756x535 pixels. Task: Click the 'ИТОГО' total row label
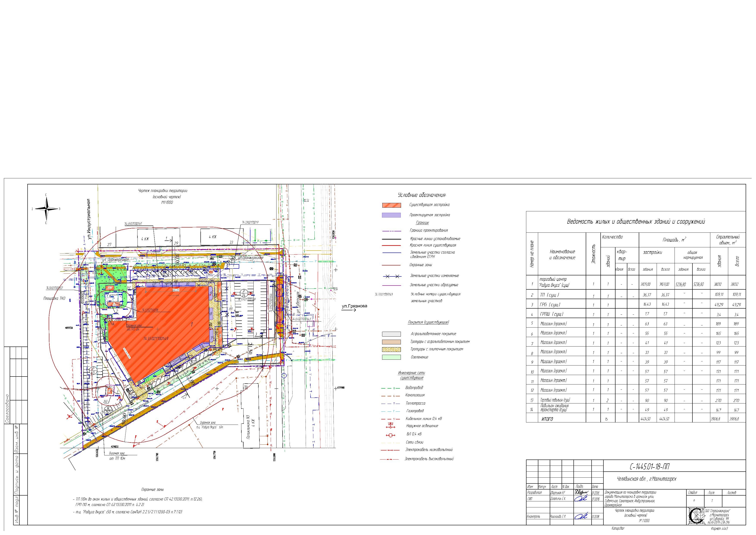click(x=547, y=419)
